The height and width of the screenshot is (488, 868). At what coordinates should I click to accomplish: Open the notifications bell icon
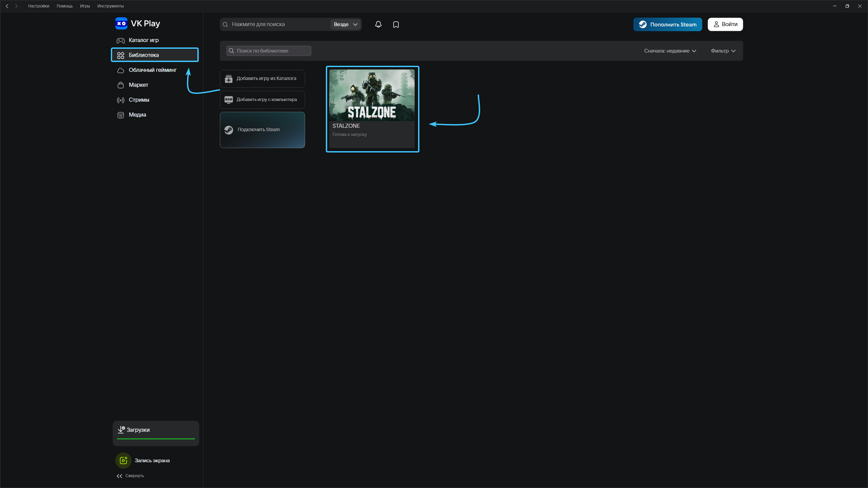tap(378, 24)
